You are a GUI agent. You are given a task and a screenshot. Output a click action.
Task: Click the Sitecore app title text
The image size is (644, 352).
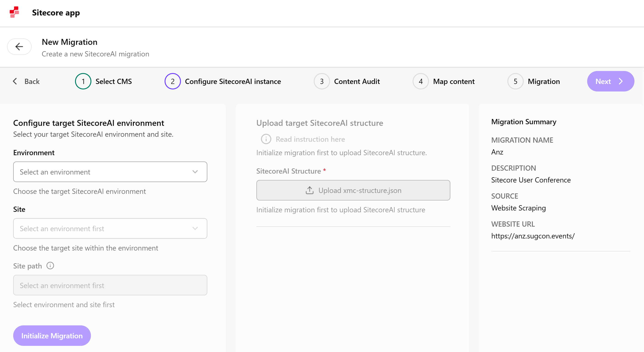click(x=56, y=13)
